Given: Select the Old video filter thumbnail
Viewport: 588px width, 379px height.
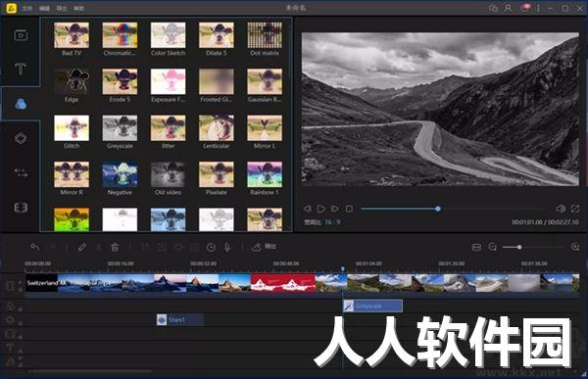Looking at the screenshot, I should pos(168,174).
